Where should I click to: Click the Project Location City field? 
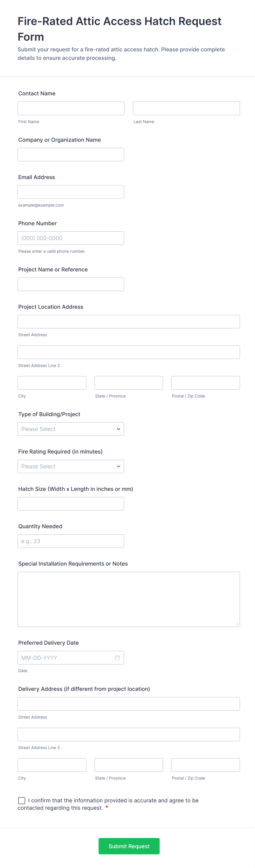(52, 383)
